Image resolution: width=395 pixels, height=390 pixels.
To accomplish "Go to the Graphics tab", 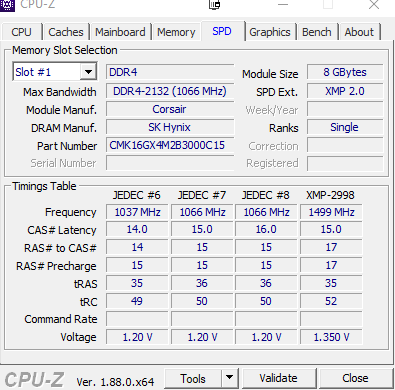I will pyautogui.click(x=270, y=32).
